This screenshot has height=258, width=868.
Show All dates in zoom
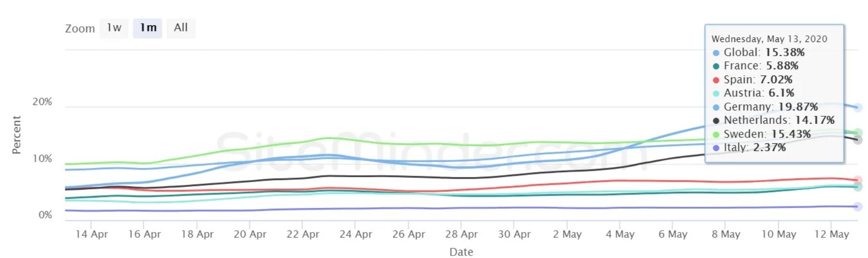click(x=181, y=28)
